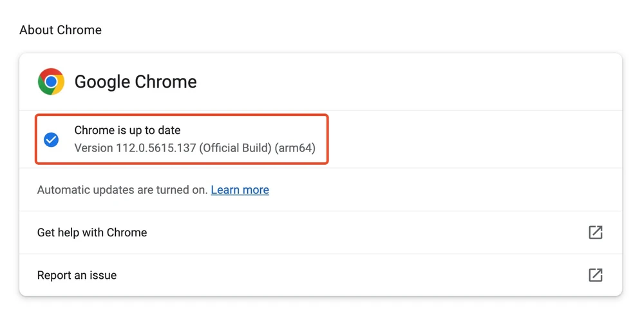Click the word "Chrome" in About Chrome heading
644x315 pixels.
(80, 30)
